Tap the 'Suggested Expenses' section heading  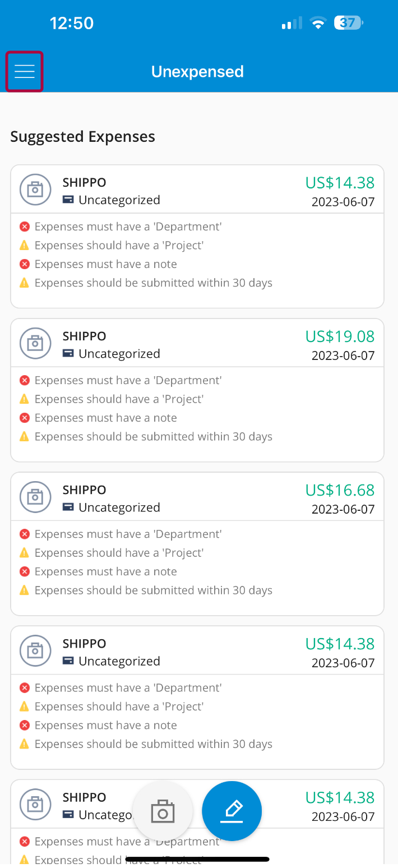[x=82, y=136]
